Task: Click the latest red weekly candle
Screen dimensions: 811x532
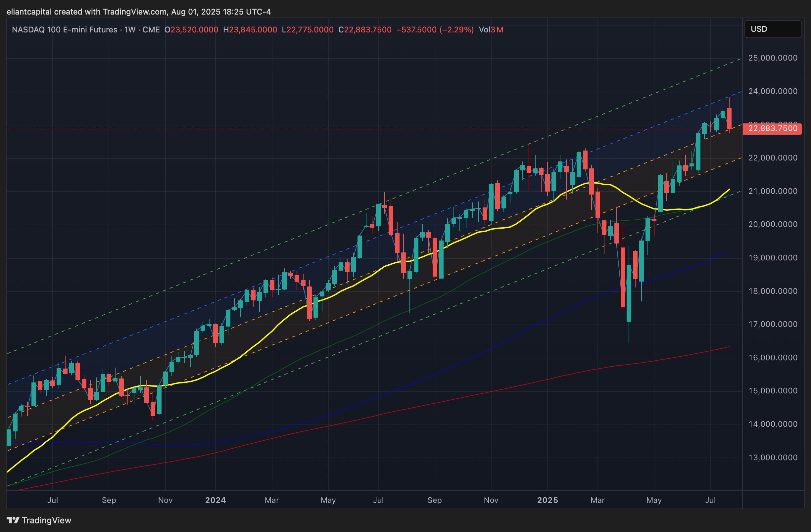Action: pyautogui.click(x=729, y=118)
